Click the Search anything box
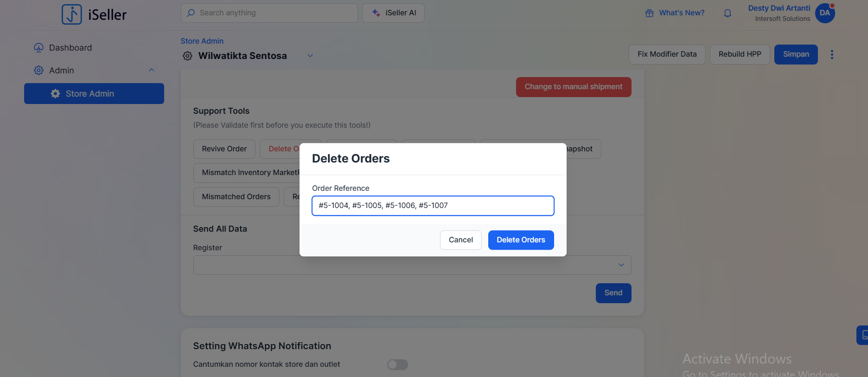 [269, 13]
